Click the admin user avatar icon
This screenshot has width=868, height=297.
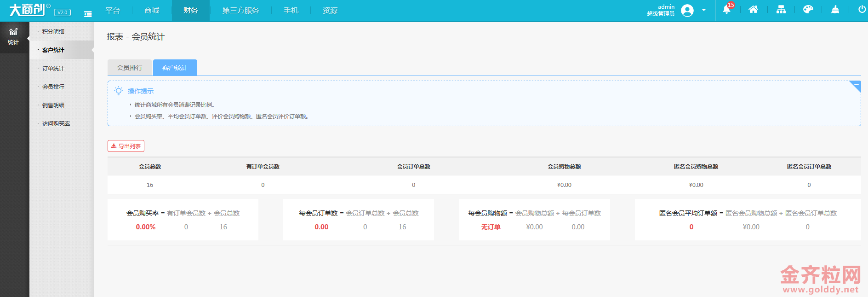[x=687, y=10]
